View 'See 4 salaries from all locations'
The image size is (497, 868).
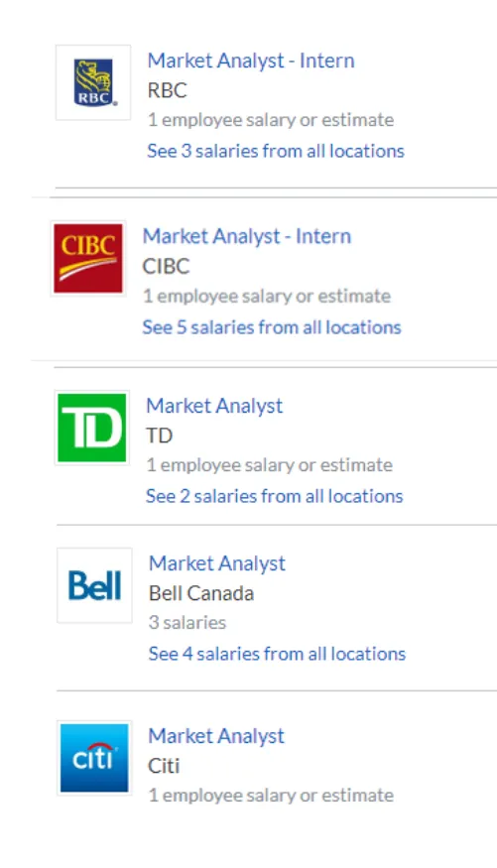point(278,654)
